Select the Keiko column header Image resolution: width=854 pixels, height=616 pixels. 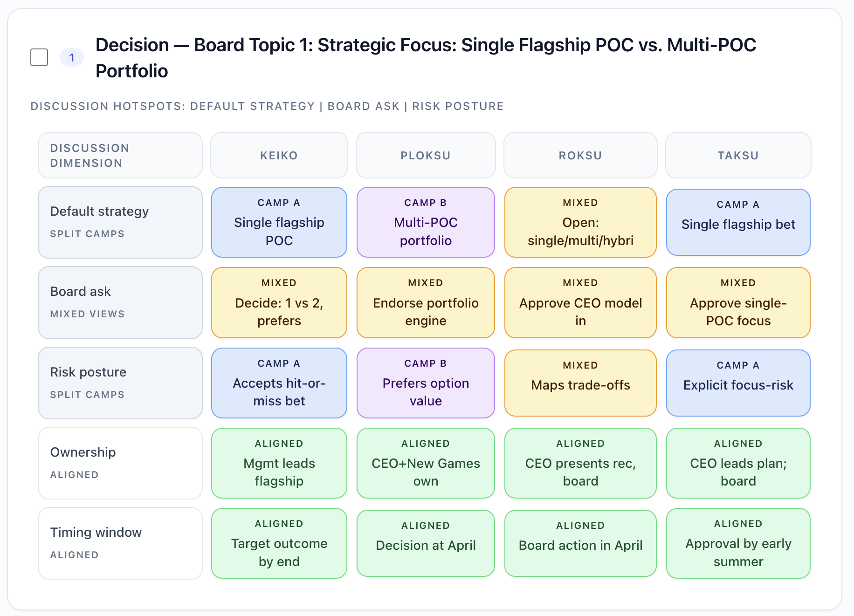coord(279,155)
